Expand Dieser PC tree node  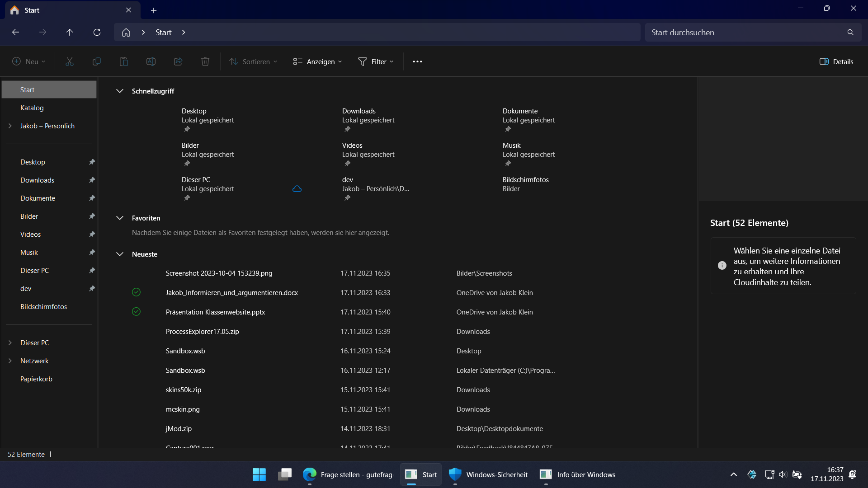pyautogui.click(x=10, y=343)
